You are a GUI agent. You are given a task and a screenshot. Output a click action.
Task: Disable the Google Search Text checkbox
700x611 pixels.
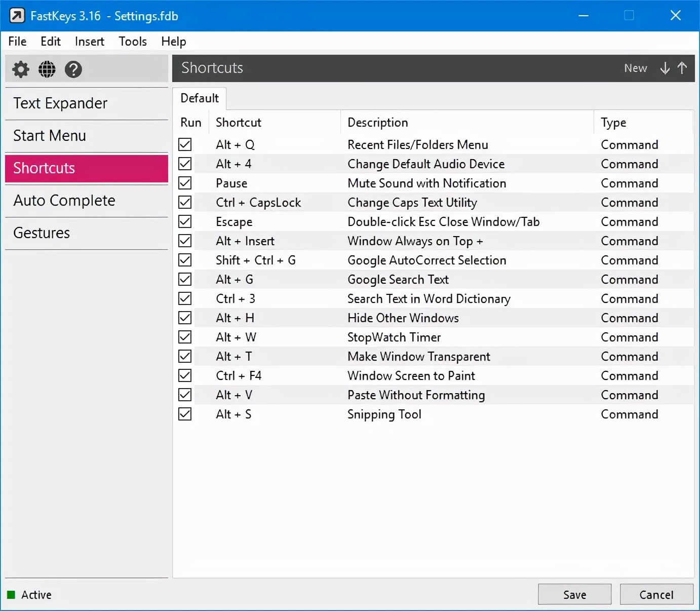(x=185, y=280)
